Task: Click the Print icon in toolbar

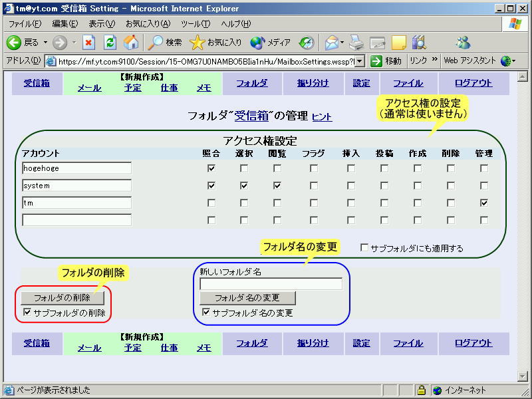Action: [357, 43]
